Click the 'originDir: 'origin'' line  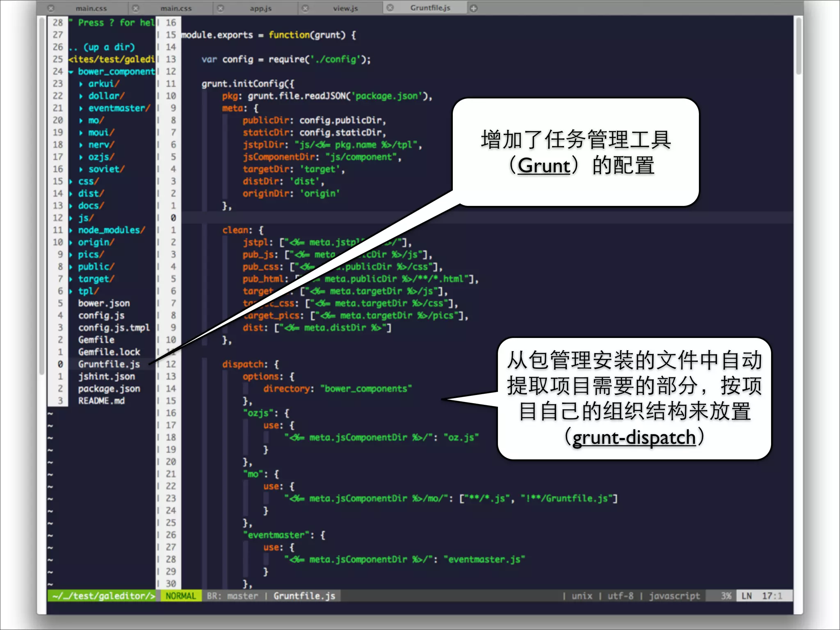pyautogui.click(x=291, y=194)
